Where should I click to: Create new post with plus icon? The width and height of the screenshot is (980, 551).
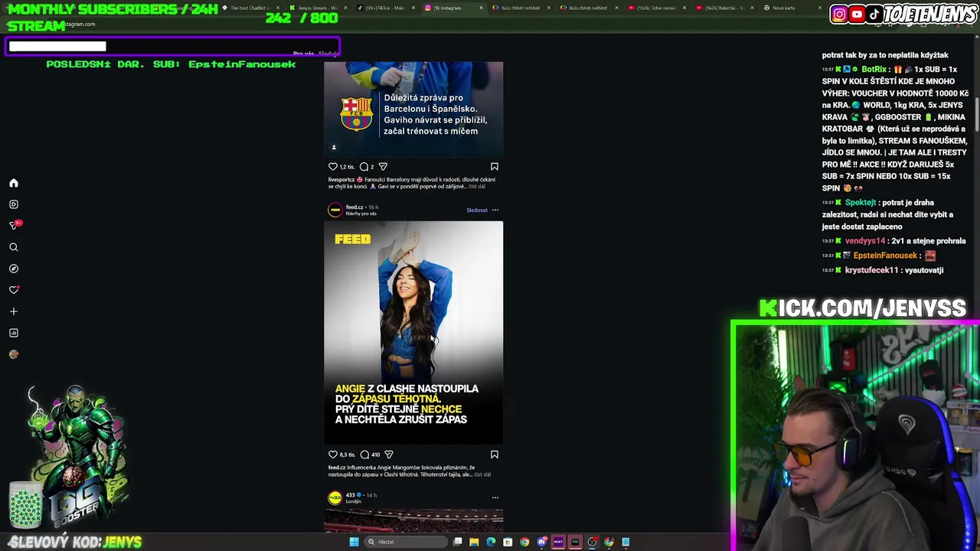[14, 311]
